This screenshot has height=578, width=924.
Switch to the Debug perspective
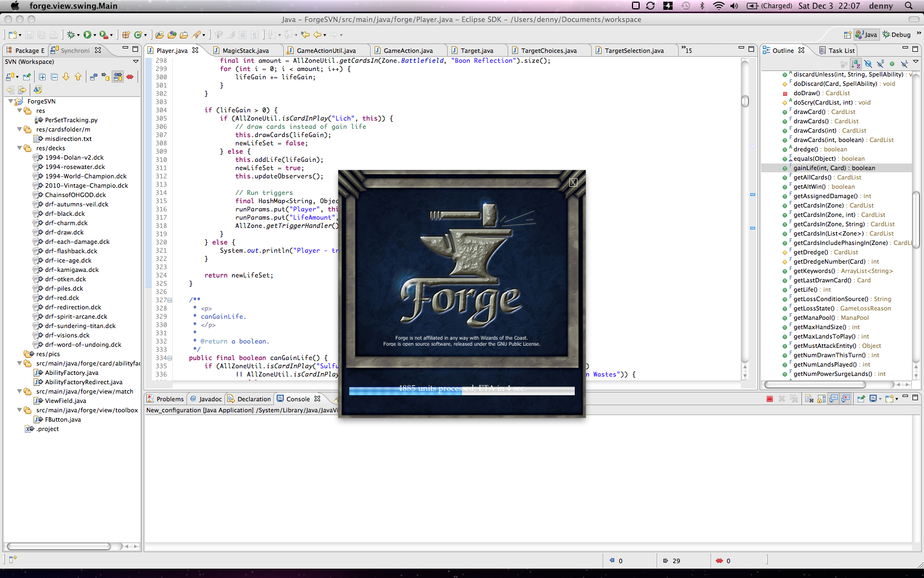point(897,35)
